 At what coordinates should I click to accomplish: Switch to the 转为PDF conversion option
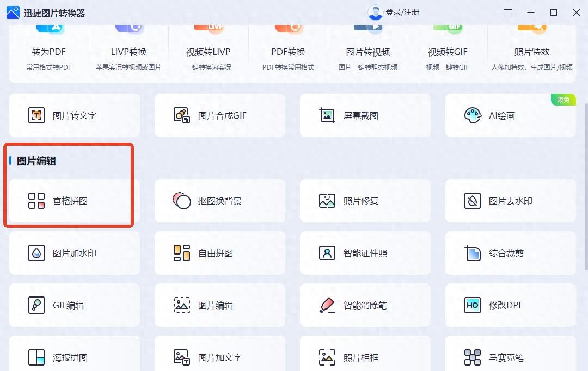tap(49, 52)
